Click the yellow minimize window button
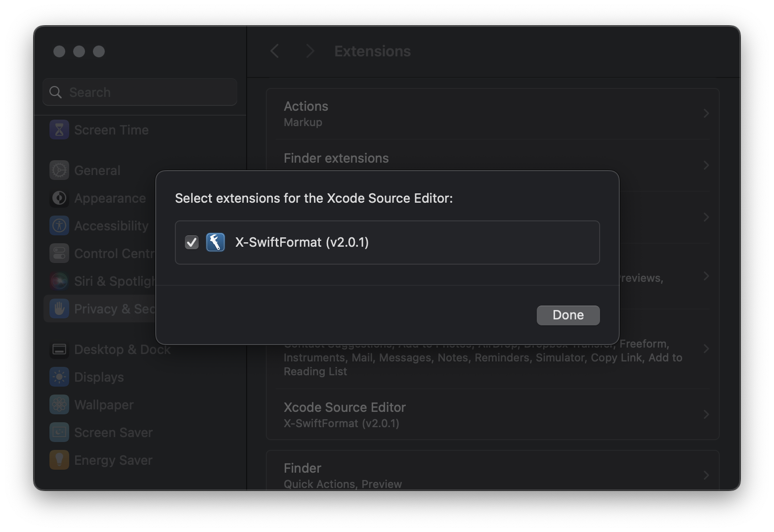Image resolution: width=774 pixels, height=532 pixels. point(79,51)
